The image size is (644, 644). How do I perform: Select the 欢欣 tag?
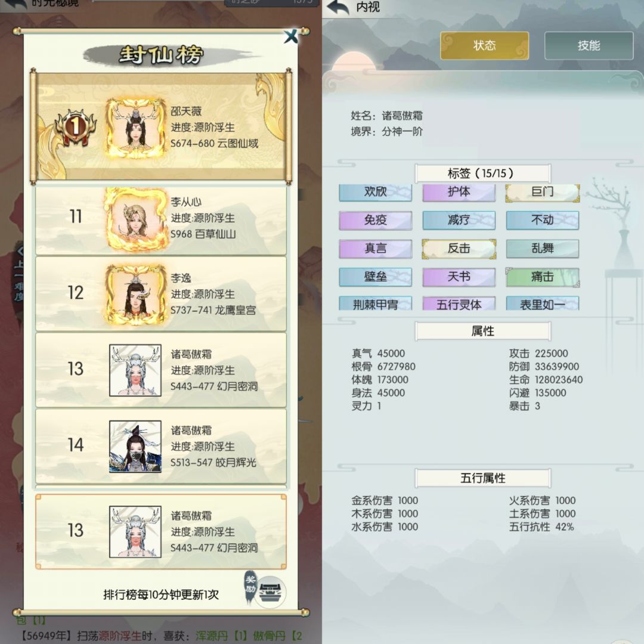(x=376, y=192)
